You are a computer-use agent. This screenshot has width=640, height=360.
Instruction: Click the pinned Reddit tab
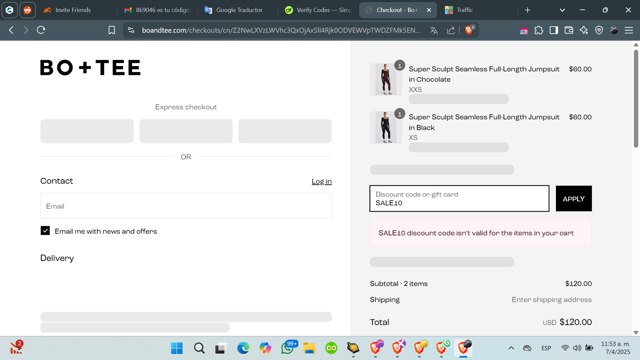click(x=27, y=10)
